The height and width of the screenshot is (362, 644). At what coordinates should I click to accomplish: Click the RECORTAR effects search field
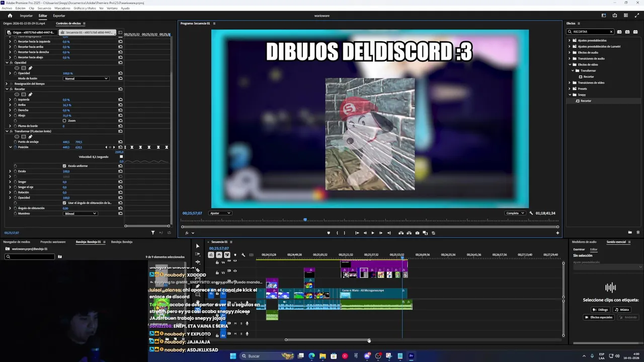[x=589, y=32]
